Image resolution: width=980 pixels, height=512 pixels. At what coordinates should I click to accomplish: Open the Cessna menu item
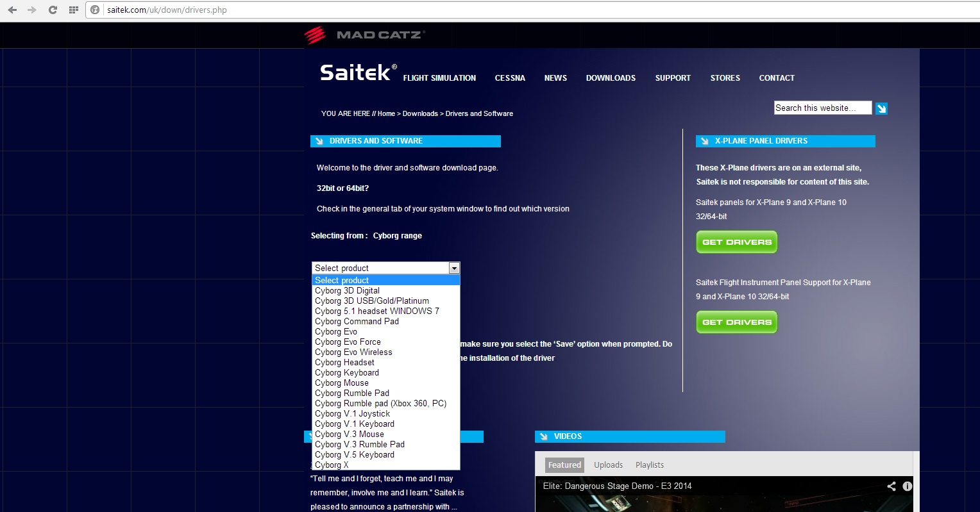point(510,78)
